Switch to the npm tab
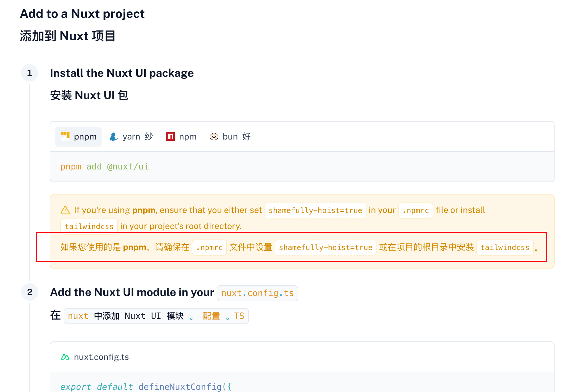The height and width of the screenshot is (392, 570). pyautogui.click(x=181, y=136)
